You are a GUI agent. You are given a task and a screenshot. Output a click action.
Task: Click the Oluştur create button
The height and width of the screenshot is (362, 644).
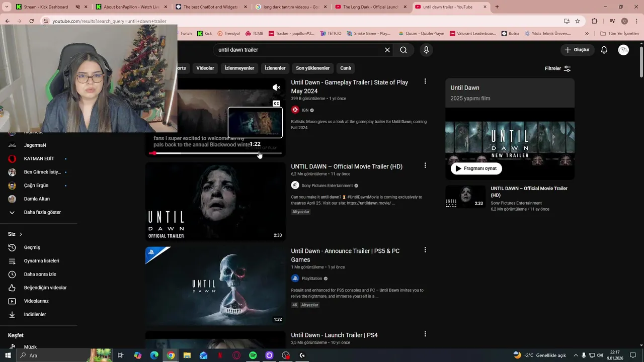(x=577, y=50)
